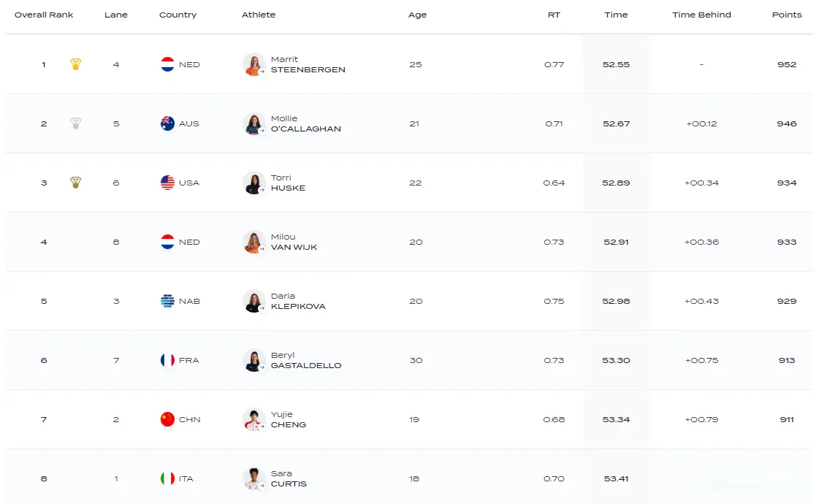Click the silver medal icon for rank 2
The width and height of the screenshot is (813, 504).
[75, 123]
